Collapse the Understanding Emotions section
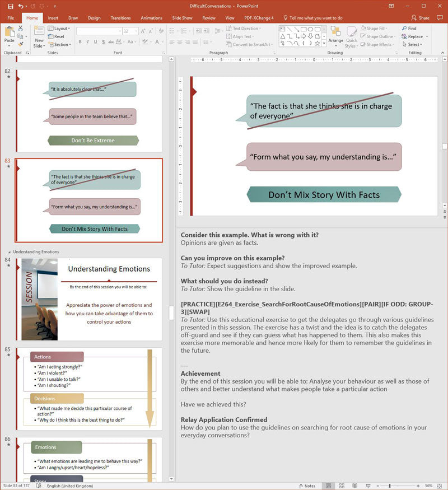This screenshot has width=448, height=490. [10, 252]
